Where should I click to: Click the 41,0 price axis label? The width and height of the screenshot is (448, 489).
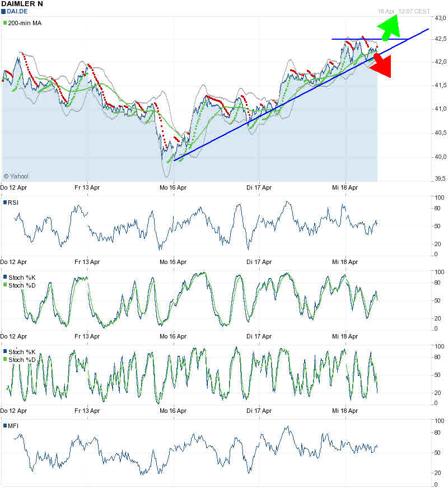click(x=441, y=109)
